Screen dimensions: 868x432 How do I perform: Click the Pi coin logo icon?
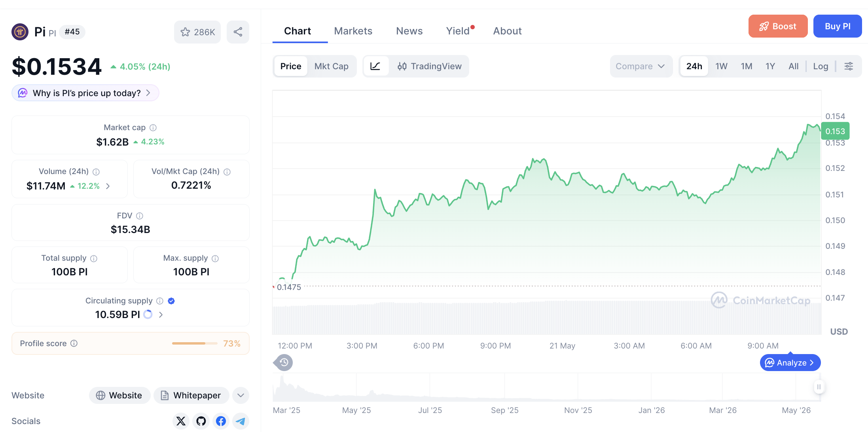pyautogui.click(x=20, y=32)
